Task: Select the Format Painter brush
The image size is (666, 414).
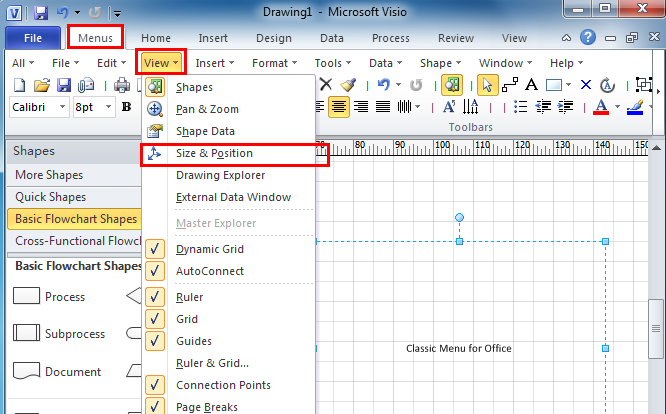Action: tap(348, 84)
